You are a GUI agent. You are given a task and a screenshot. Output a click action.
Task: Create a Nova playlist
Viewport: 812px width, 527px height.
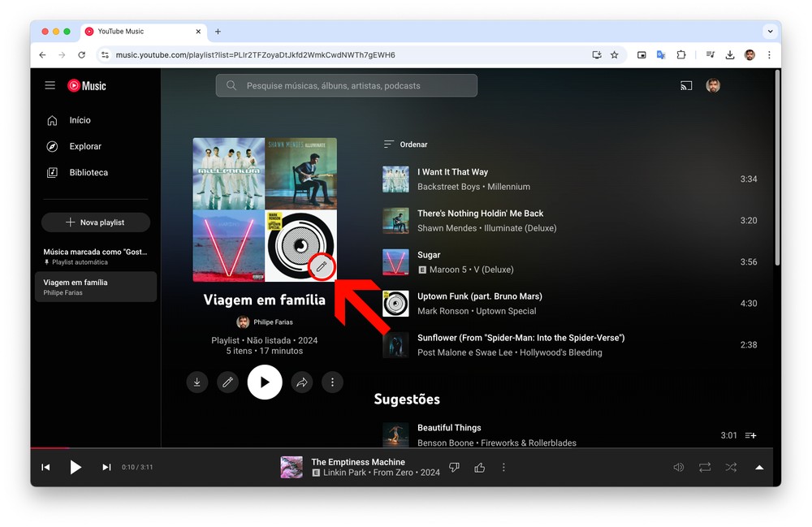(96, 222)
